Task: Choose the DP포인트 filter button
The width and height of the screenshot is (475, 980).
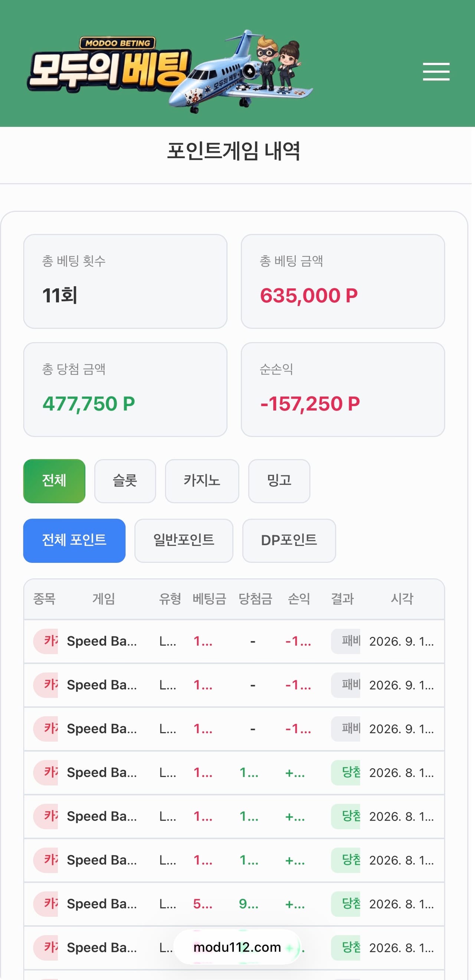Action: click(289, 540)
